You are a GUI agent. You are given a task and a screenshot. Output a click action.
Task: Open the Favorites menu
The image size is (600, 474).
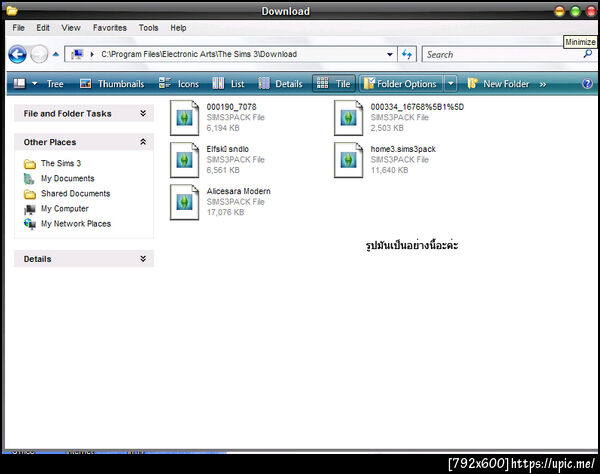109,28
